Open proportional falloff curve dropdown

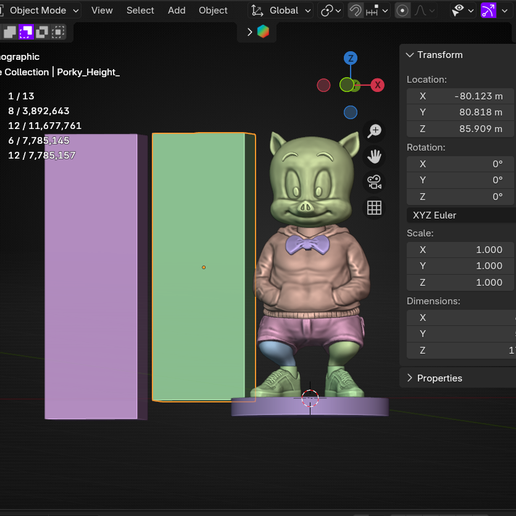point(424,11)
